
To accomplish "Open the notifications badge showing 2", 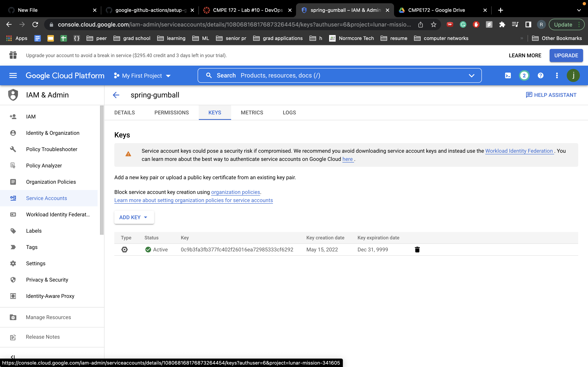I will coord(524,75).
